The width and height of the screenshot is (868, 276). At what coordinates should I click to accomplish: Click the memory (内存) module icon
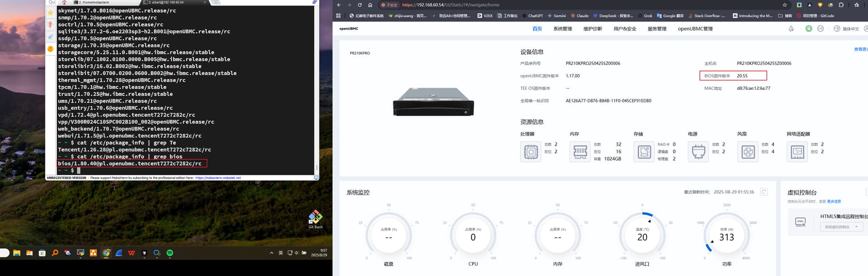tap(580, 152)
